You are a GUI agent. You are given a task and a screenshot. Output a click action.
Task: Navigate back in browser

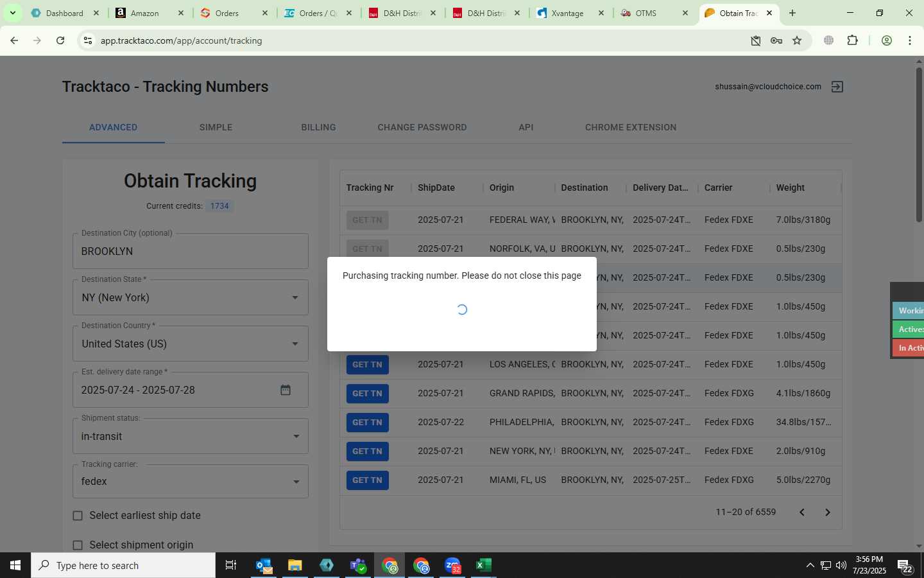click(14, 40)
